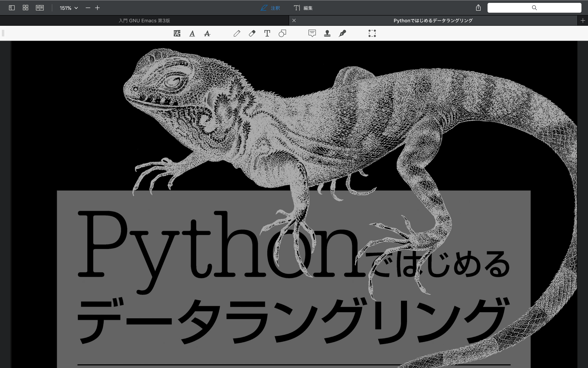588x368 pixels.
Task: Close the Python book tab
Action: coord(294,20)
